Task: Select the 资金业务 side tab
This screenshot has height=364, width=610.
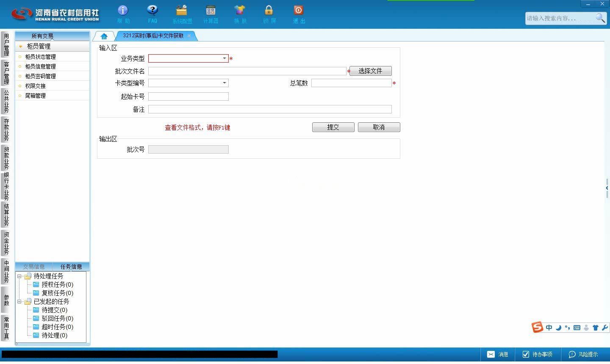Action: click(x=6, y=243)
